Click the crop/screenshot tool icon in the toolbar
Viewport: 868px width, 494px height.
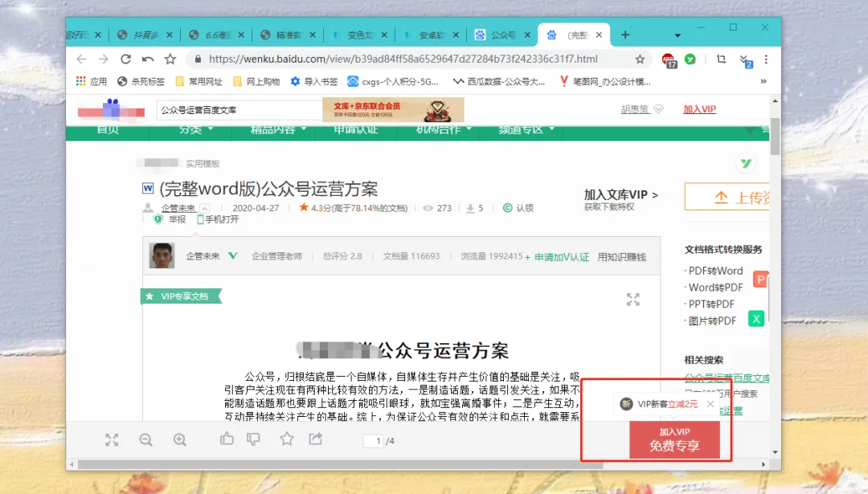point(721,59)
